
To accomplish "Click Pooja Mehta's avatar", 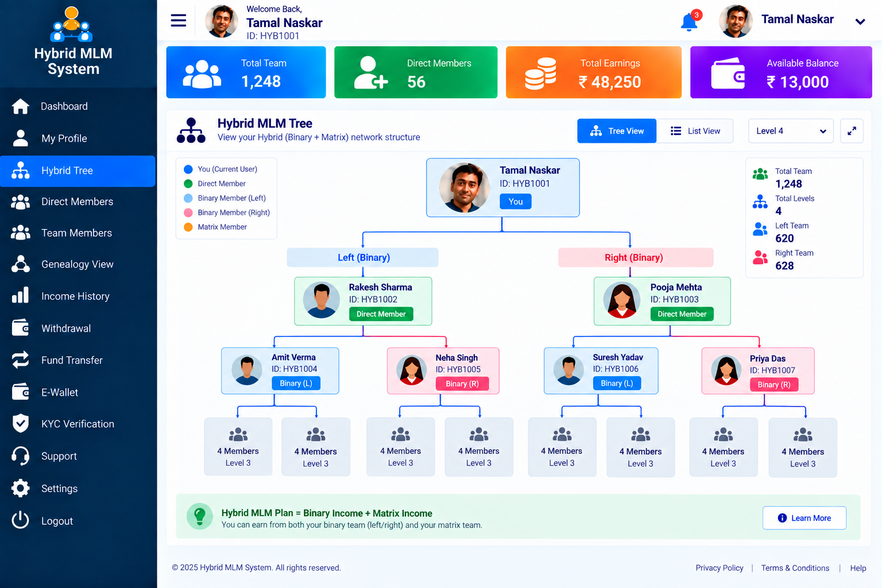I will click(x=622, y=300).
